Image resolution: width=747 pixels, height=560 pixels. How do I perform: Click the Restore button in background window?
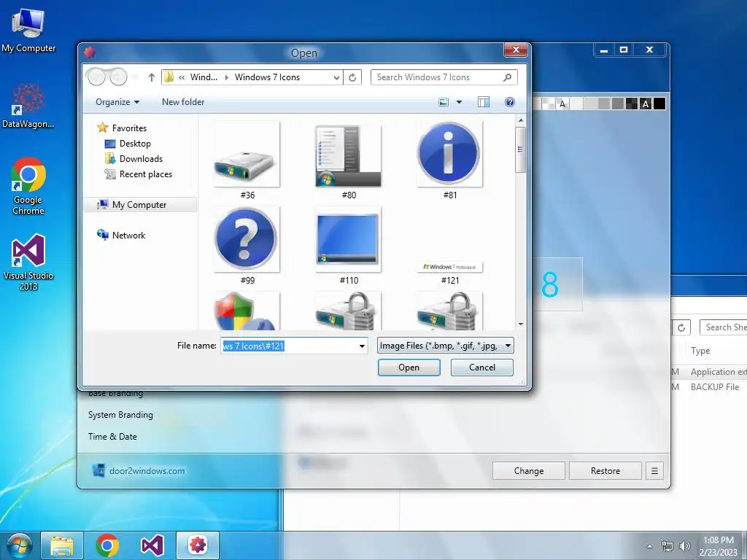click(605, 470)
